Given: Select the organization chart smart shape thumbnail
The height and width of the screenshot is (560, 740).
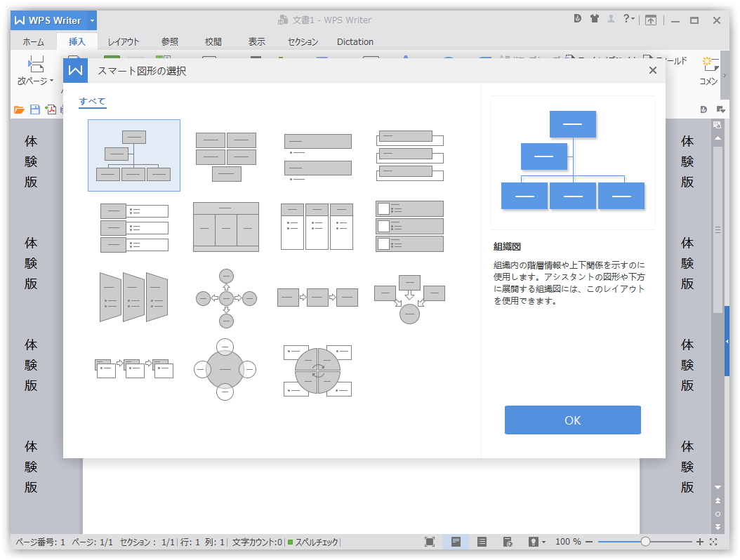Looking at the screenshot, I should pyautogui.click(x=134, y=155).
